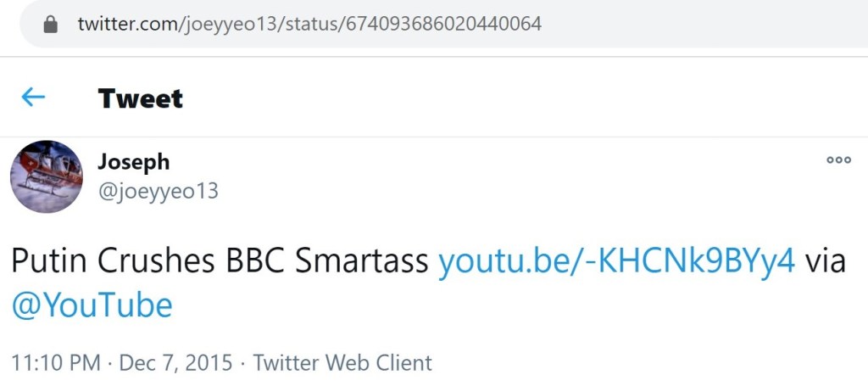Click the @YouTube mention
The width and height of the screenshot is (868, 386).
pos(92,305)
